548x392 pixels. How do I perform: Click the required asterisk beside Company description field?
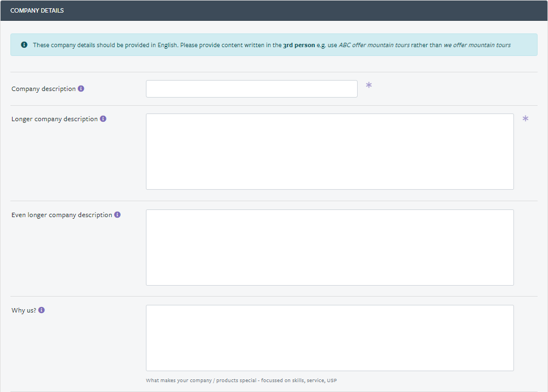coord(369,85)
